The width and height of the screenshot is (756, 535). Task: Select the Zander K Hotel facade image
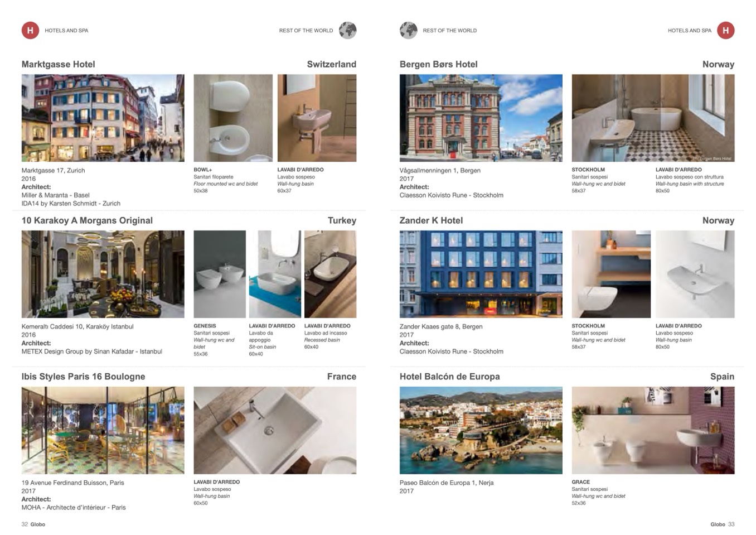(481, 274)
